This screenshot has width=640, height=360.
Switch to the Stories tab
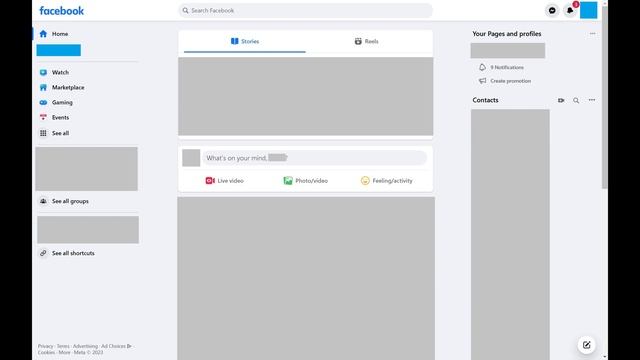coord(244,41)
